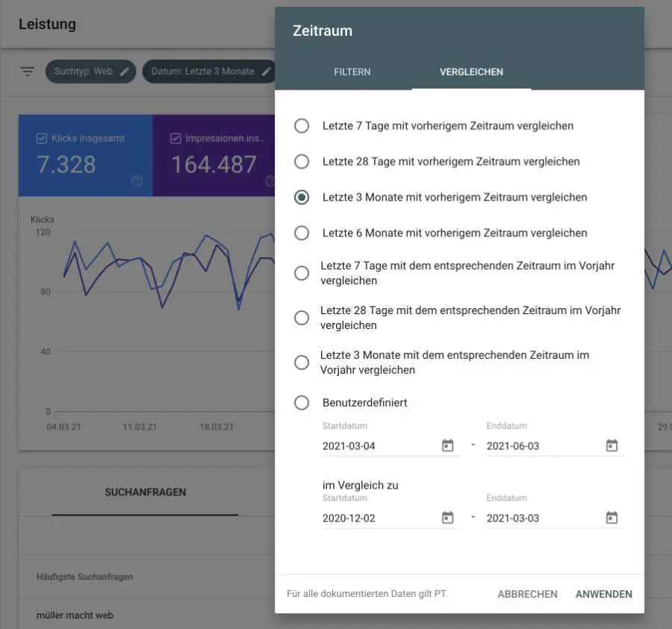Screen dimensions: 672x629
Task: Toggle Impressionen insgesamt checkbox
Action: pyautogui.click(x=175, y=138)
